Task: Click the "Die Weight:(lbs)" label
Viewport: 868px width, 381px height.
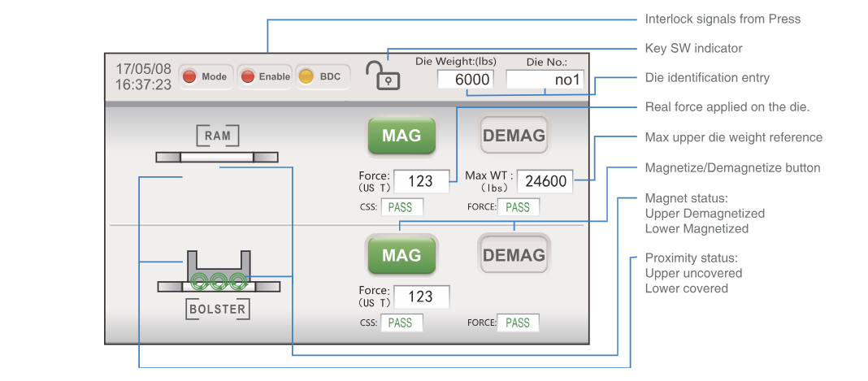Action: [456, 62]
